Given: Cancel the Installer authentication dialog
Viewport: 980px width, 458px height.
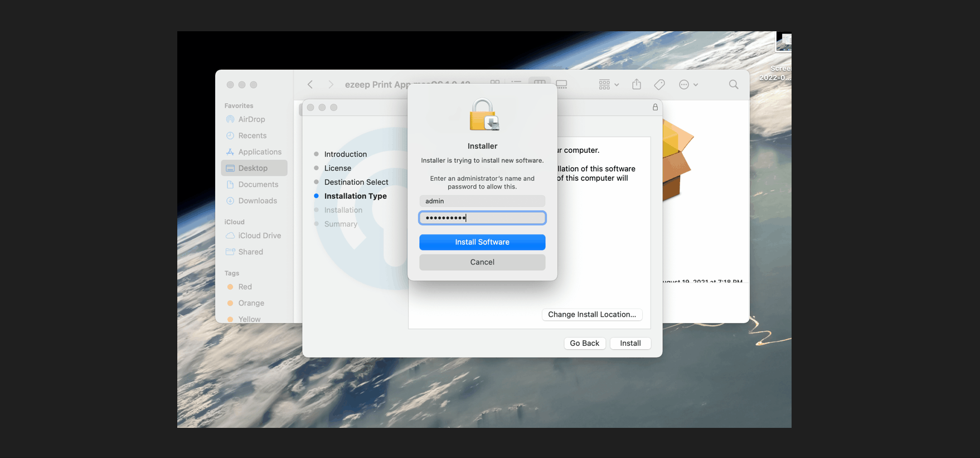Looking at the screenshot, I should (482, 262).
